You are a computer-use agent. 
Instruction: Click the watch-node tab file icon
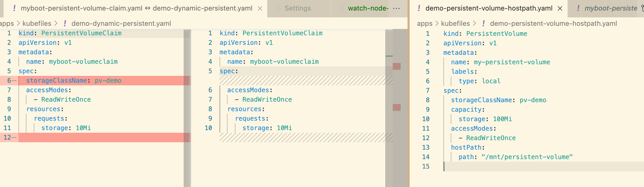click(x=342, y=8)
